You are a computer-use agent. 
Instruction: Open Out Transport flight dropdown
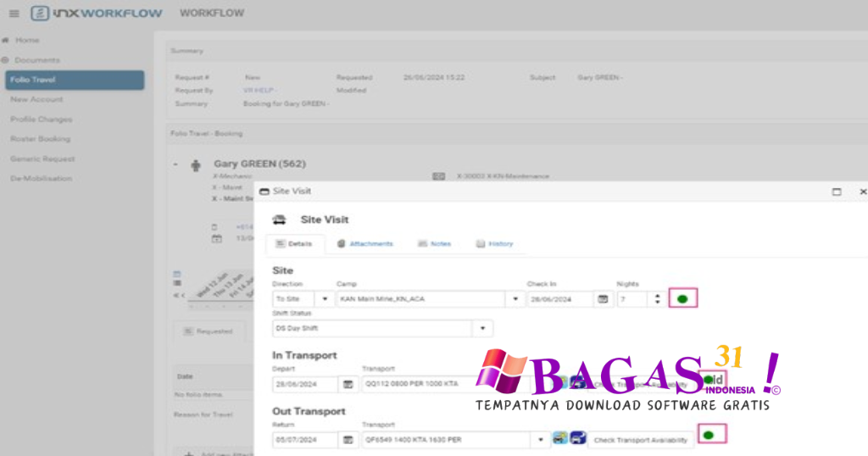point(540,441)
